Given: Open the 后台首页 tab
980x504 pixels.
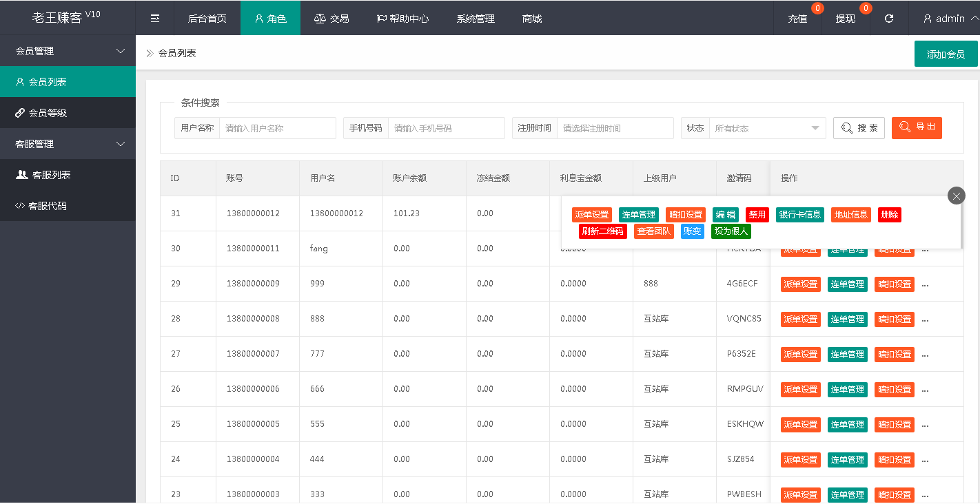Looking at the screenshot, I should (x=207, y=19).
